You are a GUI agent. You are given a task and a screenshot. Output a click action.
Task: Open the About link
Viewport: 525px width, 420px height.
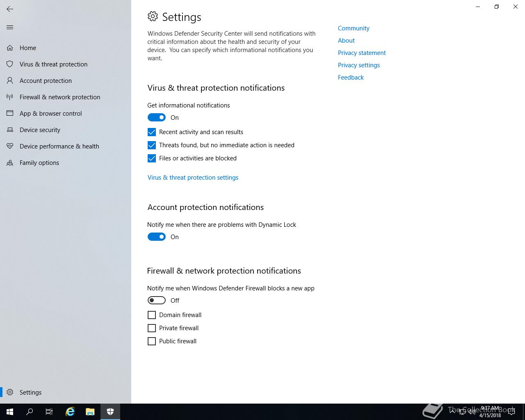[346, 41]
